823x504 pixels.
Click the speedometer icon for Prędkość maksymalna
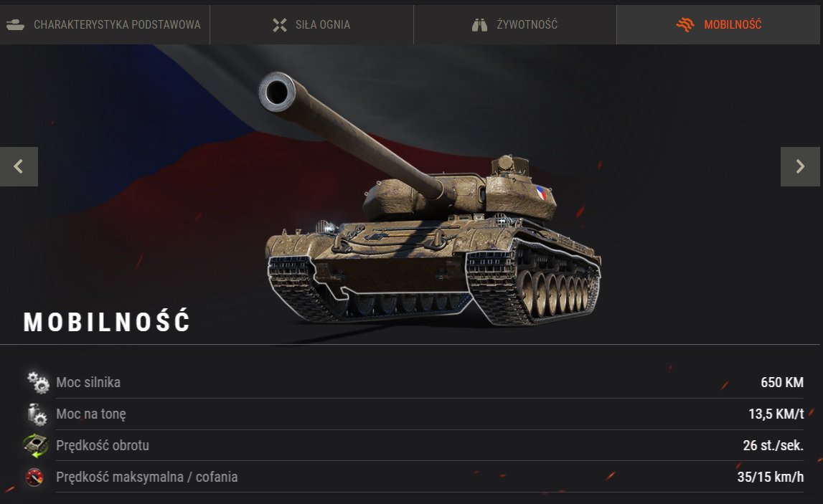(34, 477)
